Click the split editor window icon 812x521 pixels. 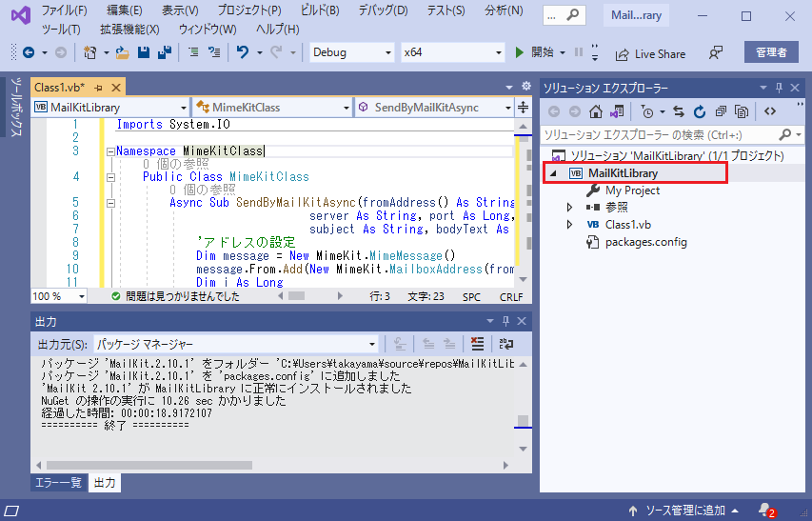(x=523, y=108)
